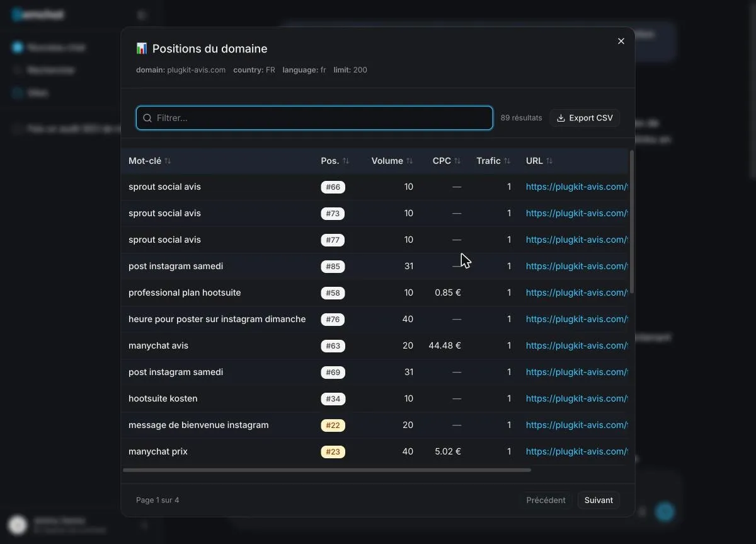The height and width of the screenshot is (544, 756).
Task: Open URL link in hootsuite kosten row
Action: click(x=577, y=398)
